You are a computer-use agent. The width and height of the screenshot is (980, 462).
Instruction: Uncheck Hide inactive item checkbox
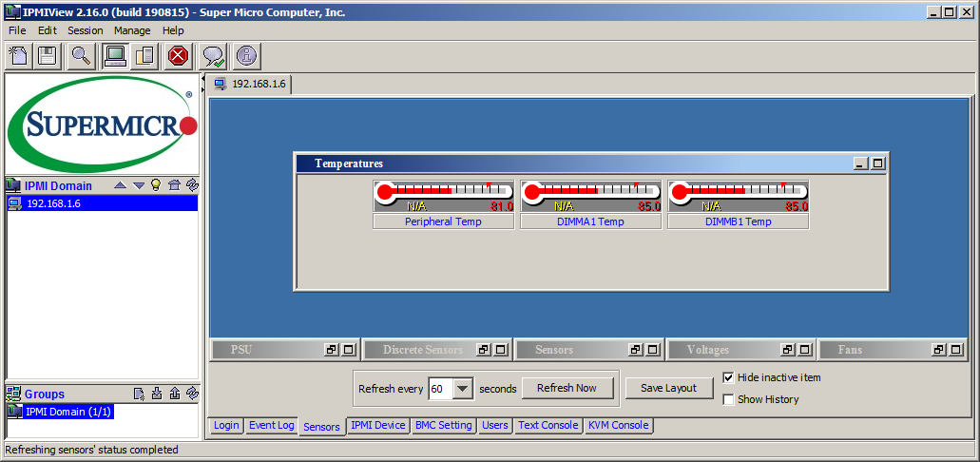[728, 377]
